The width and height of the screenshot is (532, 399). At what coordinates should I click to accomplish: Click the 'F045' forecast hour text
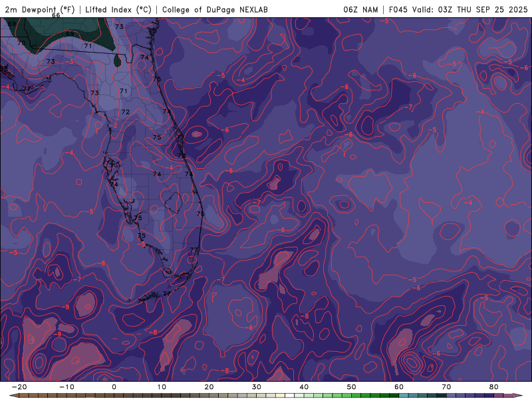point(398,9)
